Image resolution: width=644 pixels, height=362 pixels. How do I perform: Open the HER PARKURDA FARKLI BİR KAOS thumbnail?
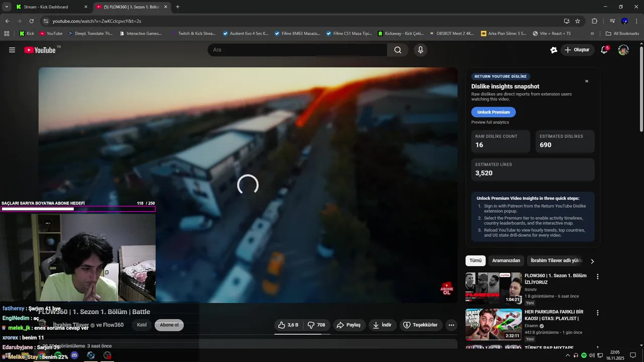(494, 324)
